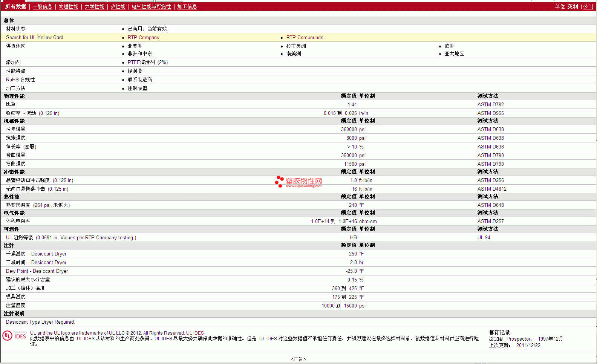Click ASTM D257 test method
Screen dimensions: 597x364
click(x=491, y=222)
